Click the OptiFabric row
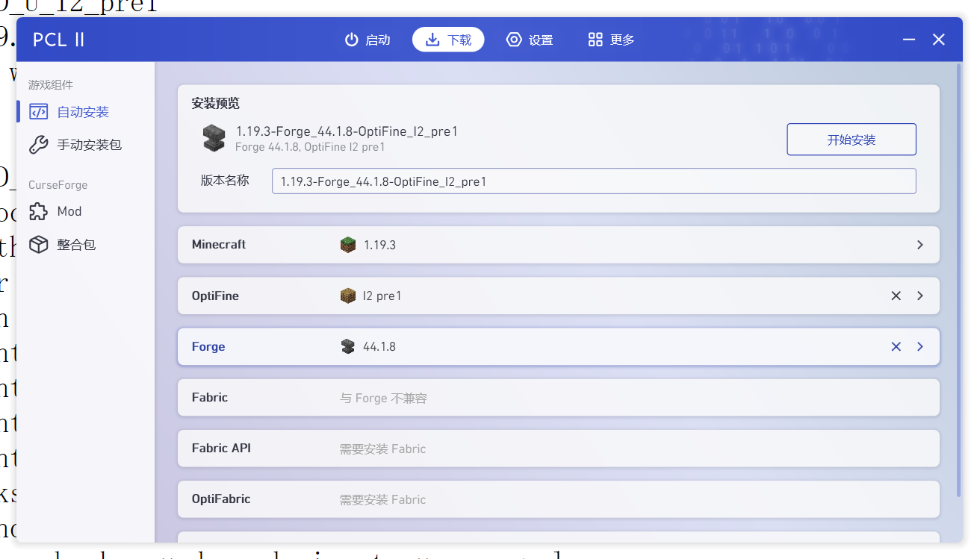 [x=558, y=499]
